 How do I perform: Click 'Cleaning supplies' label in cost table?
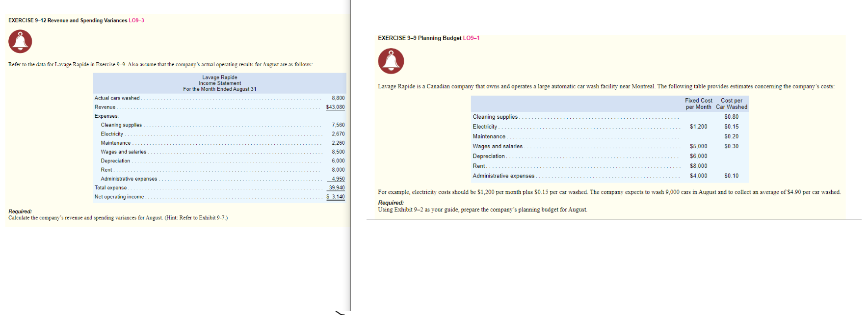tap(495, 117)
